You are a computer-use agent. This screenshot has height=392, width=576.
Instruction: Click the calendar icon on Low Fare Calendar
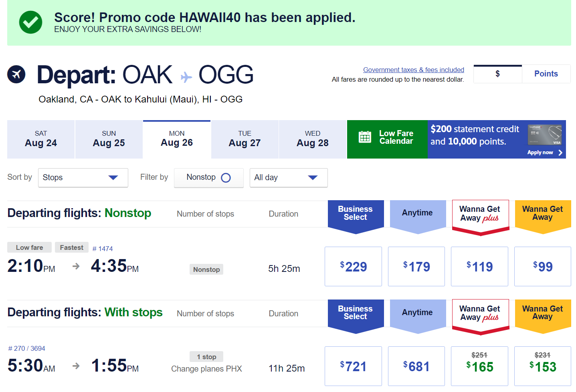point(365,137)
